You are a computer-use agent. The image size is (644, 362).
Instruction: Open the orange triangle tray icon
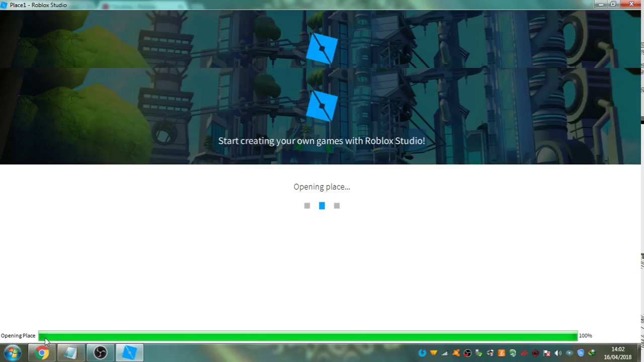433,352
